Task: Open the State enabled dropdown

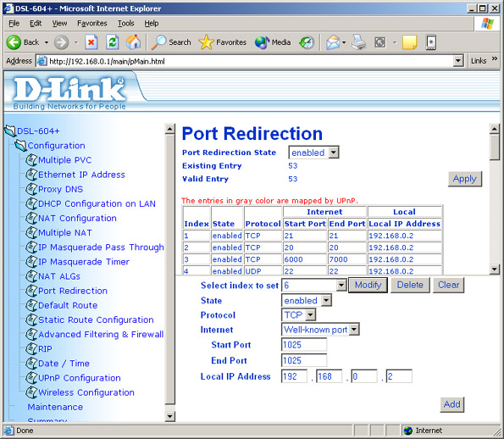Action: (x=326, y=300)
